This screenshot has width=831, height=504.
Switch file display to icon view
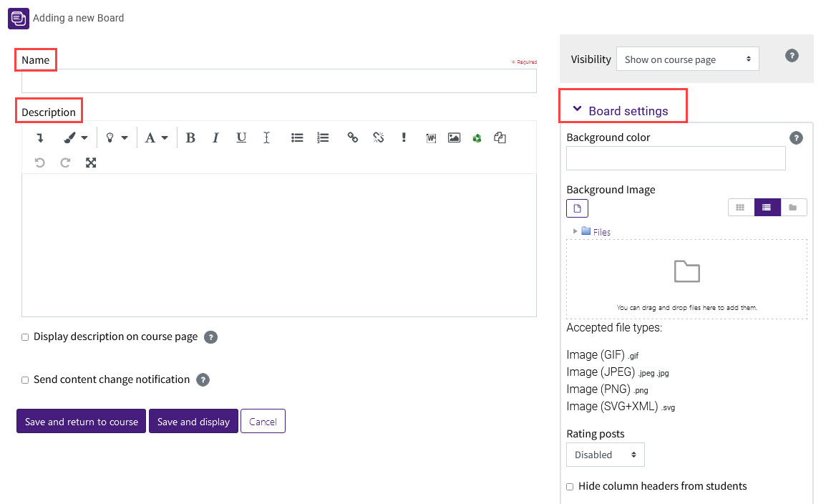741,207
